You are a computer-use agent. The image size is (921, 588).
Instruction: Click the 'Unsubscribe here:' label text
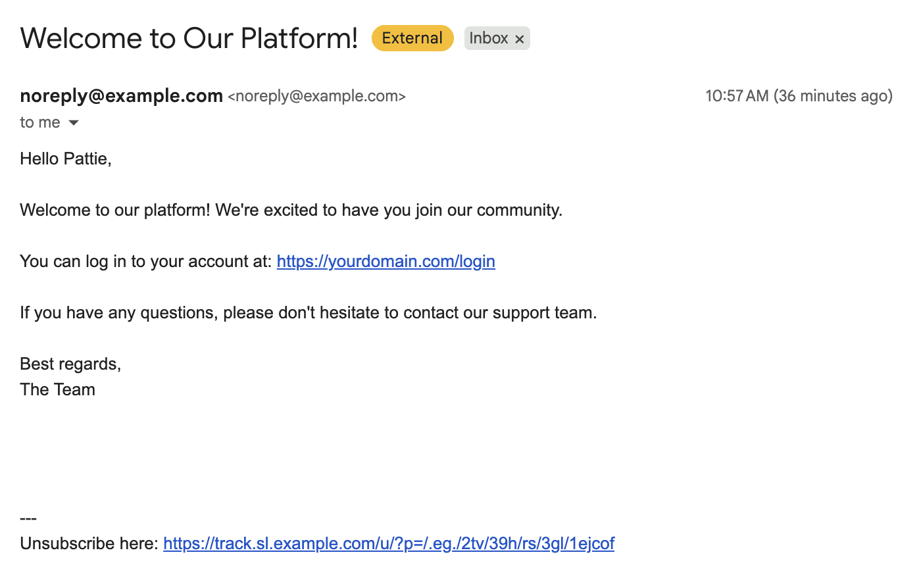pos(87,543)
